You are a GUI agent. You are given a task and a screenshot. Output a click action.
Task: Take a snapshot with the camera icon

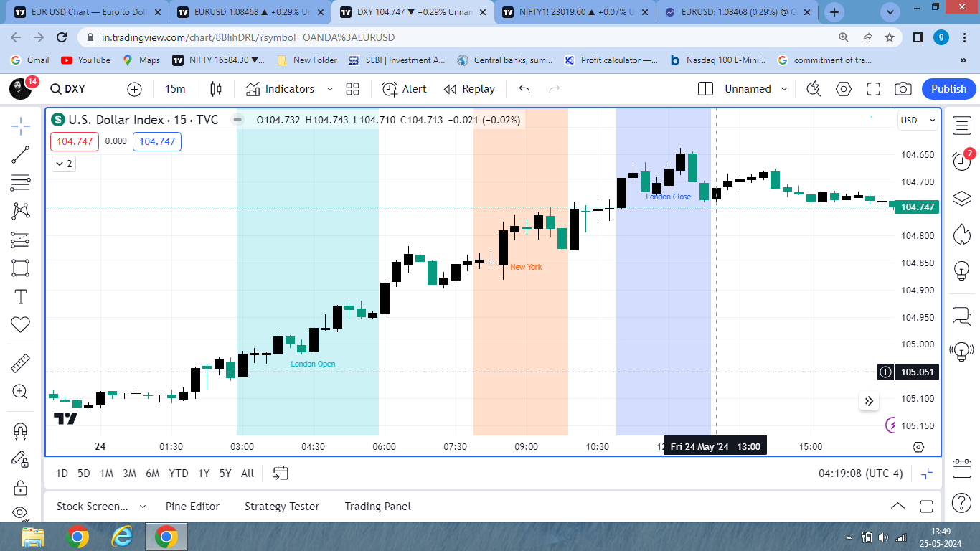click(x=903, y=89)
